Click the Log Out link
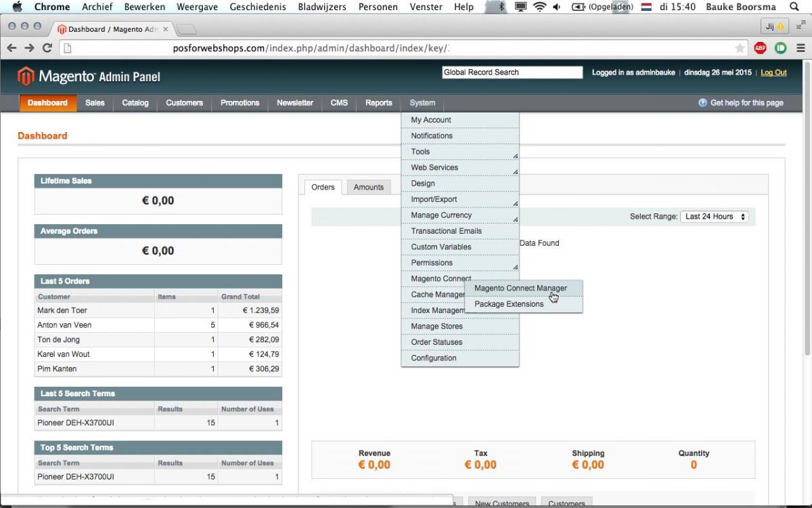 click(x=773, y=72)
